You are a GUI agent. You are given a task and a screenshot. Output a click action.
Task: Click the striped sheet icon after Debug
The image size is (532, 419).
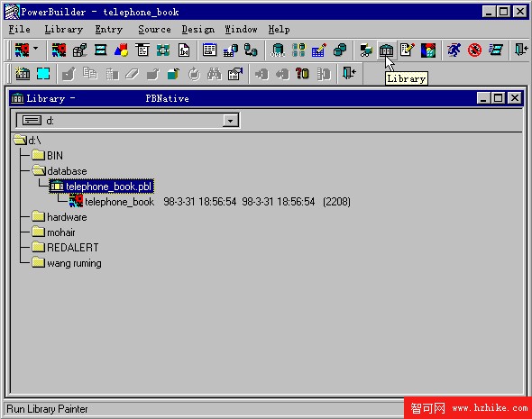click(x=496, y=50)
